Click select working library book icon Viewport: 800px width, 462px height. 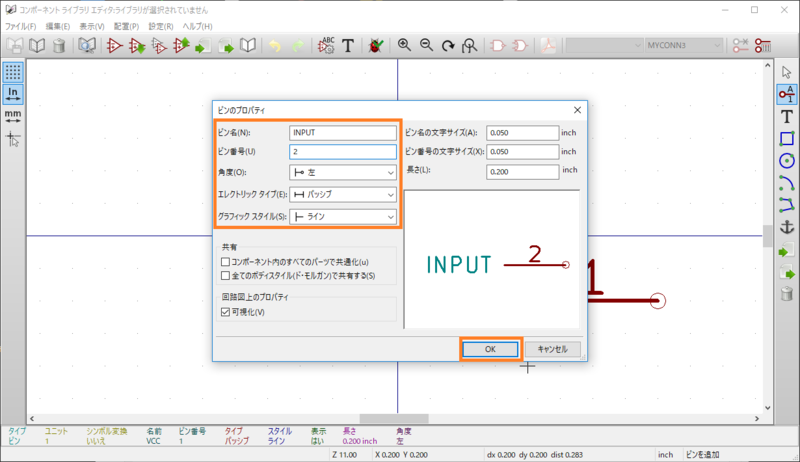click(36, 46)
